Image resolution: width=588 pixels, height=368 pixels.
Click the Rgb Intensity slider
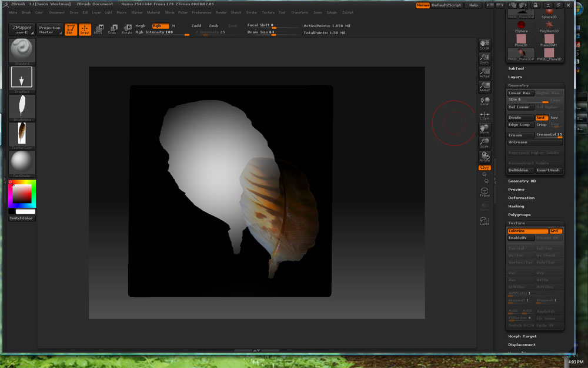[x=162, y=32]
